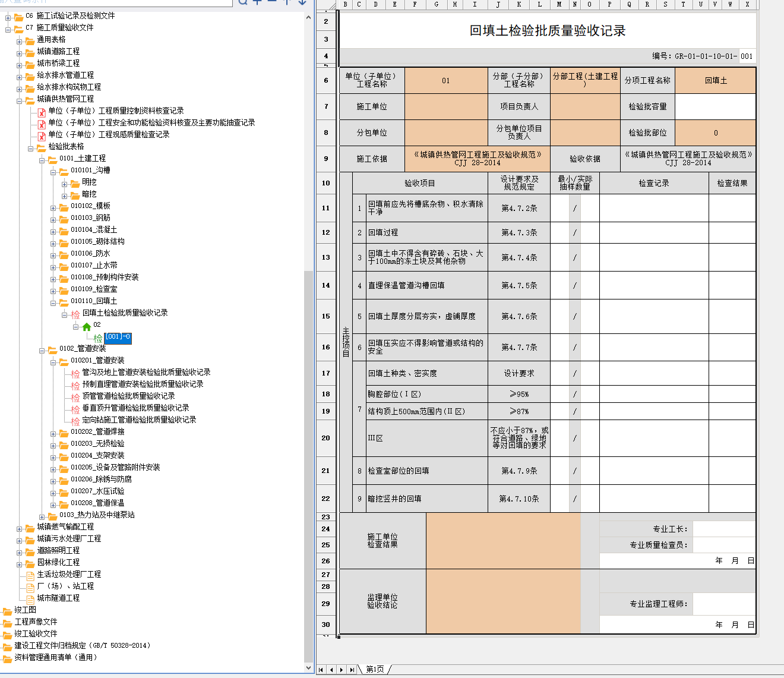This screenshot has height=678, width=784.
Task: Go to next sheet page arrow
Action: click(342, 670)
